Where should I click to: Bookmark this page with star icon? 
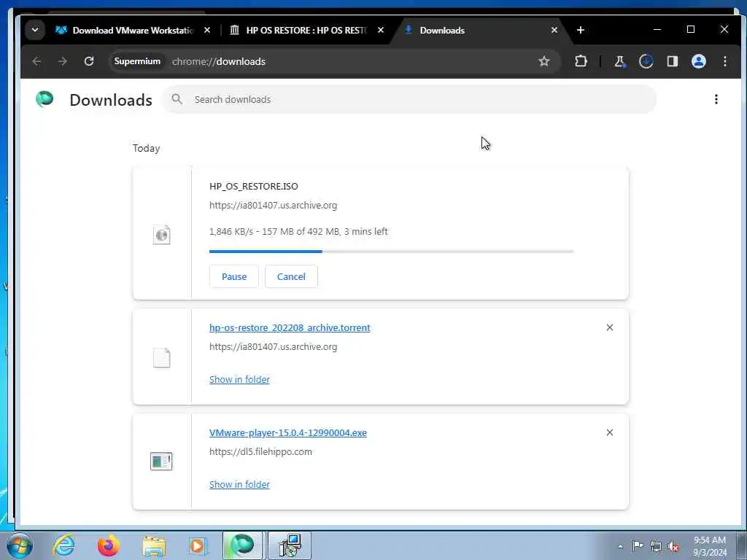click(544, 61)
